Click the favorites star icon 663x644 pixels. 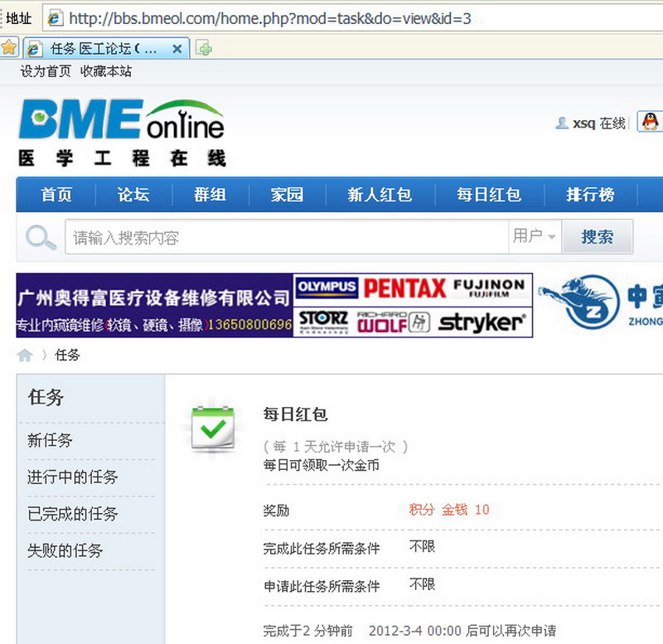pyautogui.click(x=9, y=48)
